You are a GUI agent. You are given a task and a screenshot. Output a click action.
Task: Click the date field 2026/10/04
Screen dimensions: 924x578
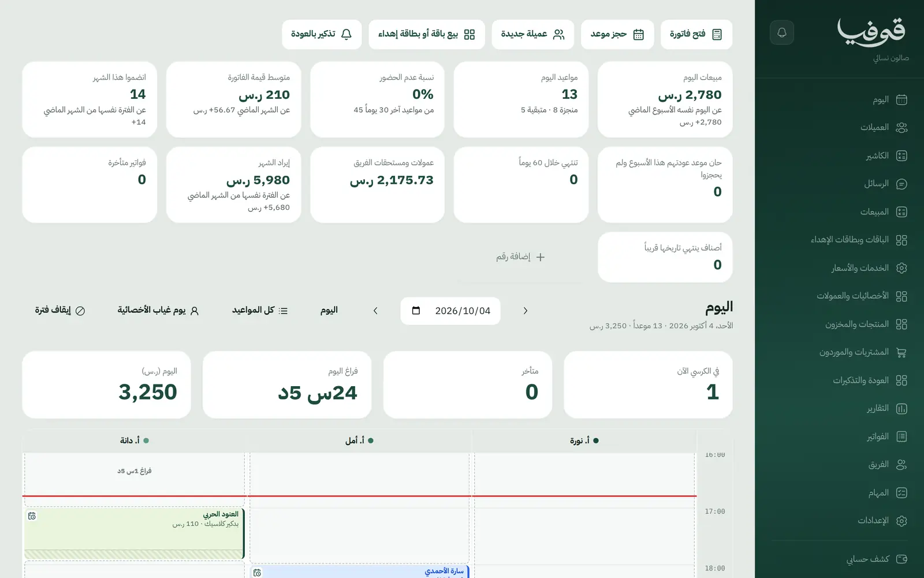click(450, 311)
